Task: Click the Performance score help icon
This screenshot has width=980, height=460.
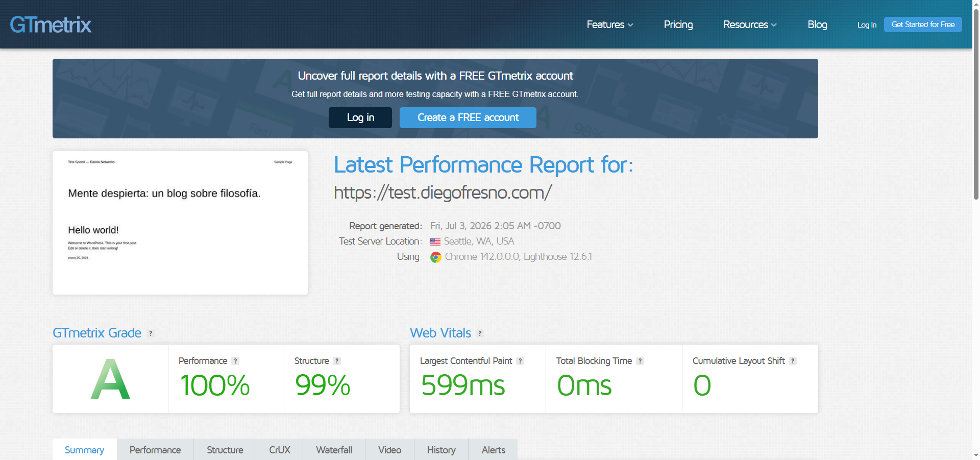Action: (235, 361)
